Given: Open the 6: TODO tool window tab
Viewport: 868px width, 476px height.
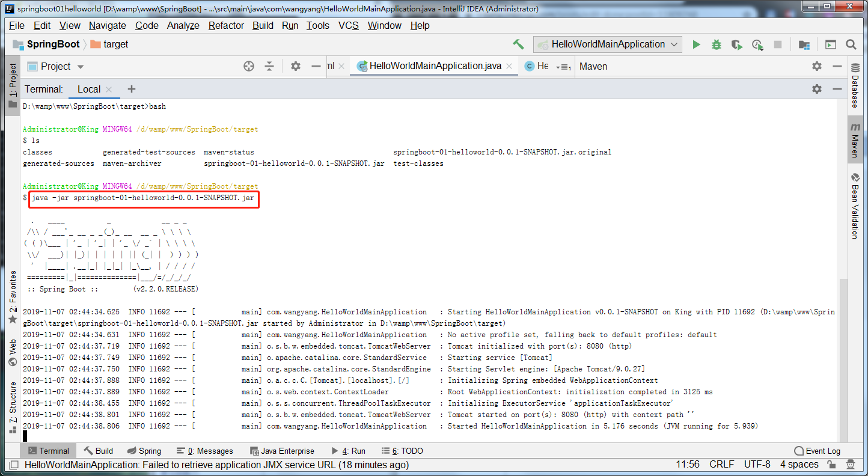Looking at the screenshot, I should 402,451.
